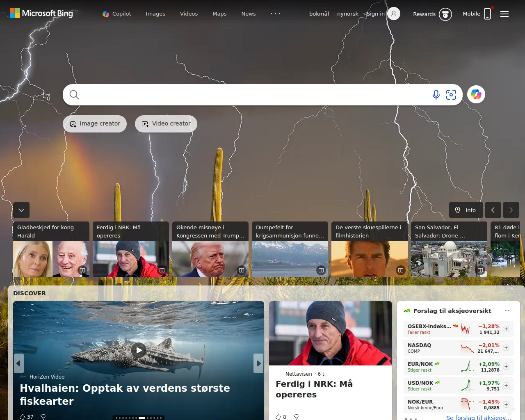Click the Copilot button beside search bar

click(476, 95)
